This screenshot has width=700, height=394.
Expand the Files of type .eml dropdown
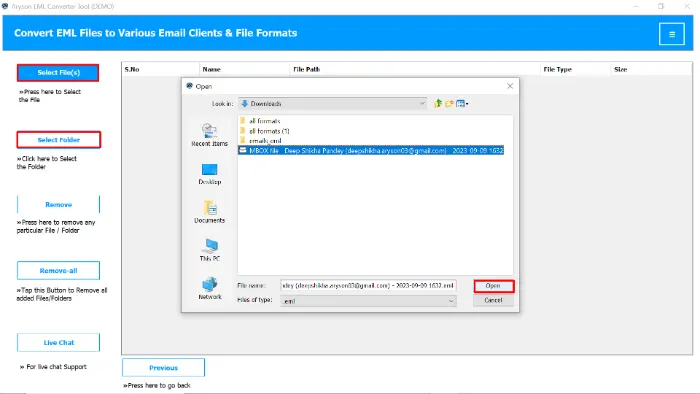click(x=451, y=301)
